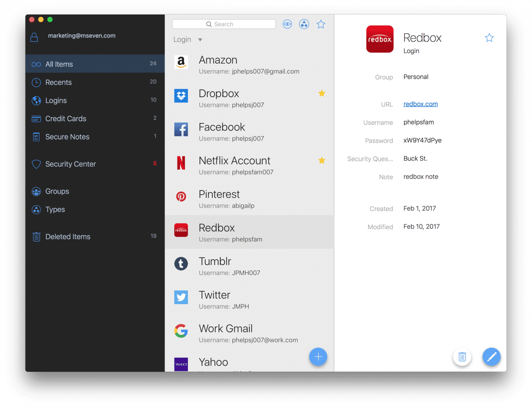This screenshot has height=408, width=532.
Task: Select the Facebook login entry
Action: [249, 132]
